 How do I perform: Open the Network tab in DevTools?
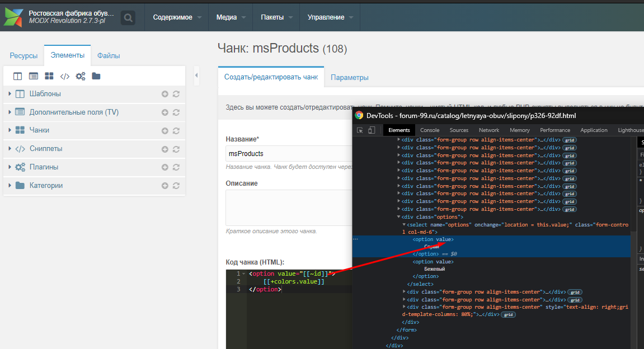489,130
